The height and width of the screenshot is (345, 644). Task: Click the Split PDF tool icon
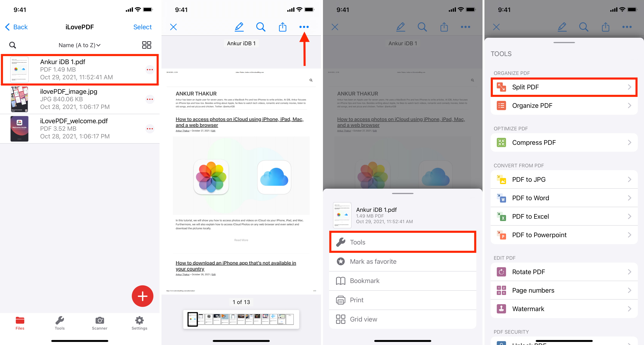point(501,87)
